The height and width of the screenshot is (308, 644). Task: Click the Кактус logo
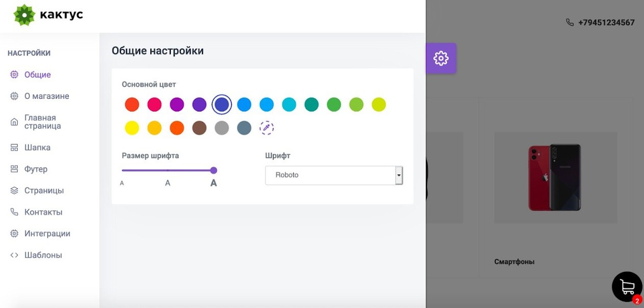[x=48, y=15]
